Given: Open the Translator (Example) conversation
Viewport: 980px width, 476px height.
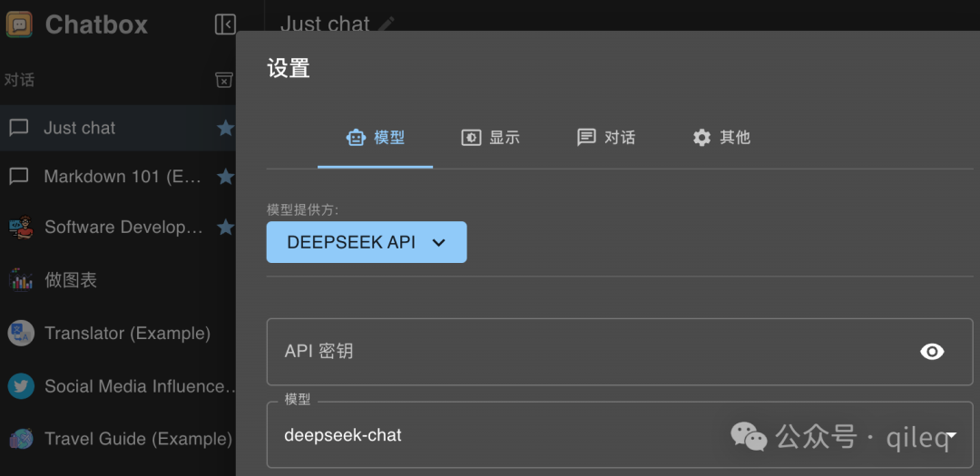Looking at the screenshot, I should click(117, 333).
